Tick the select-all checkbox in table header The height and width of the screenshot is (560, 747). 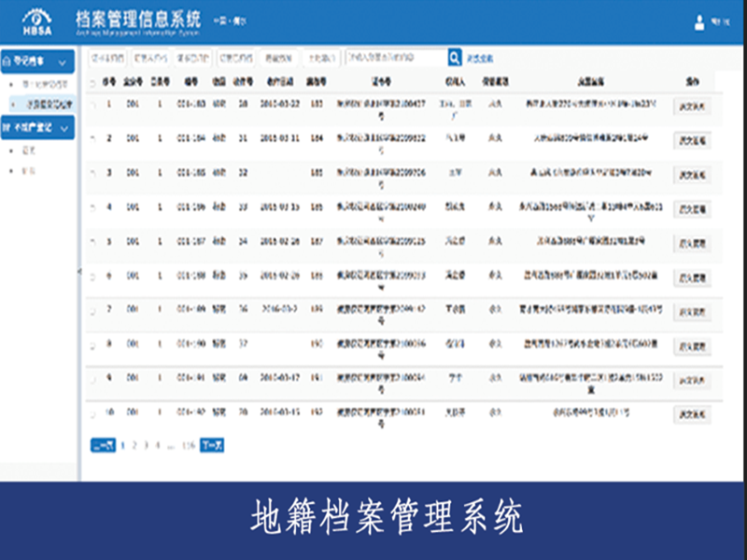tap(92, 82)
